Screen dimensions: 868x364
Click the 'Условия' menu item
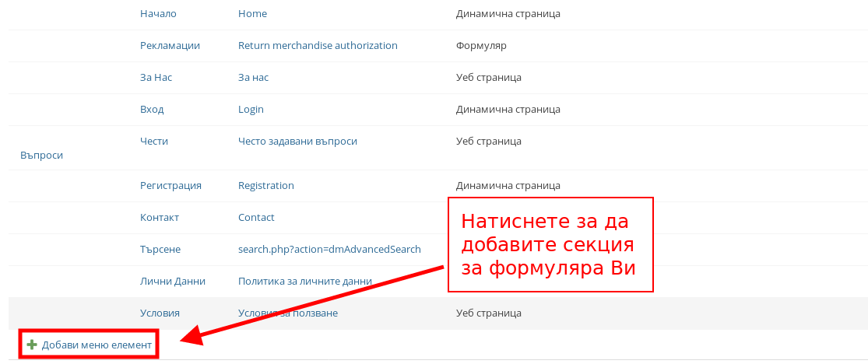pyautogui.click(x=160, y=313)
